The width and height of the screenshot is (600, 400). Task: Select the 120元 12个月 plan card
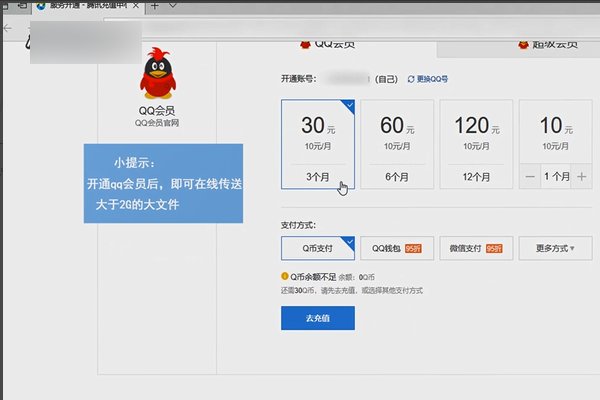coord(476,144)
